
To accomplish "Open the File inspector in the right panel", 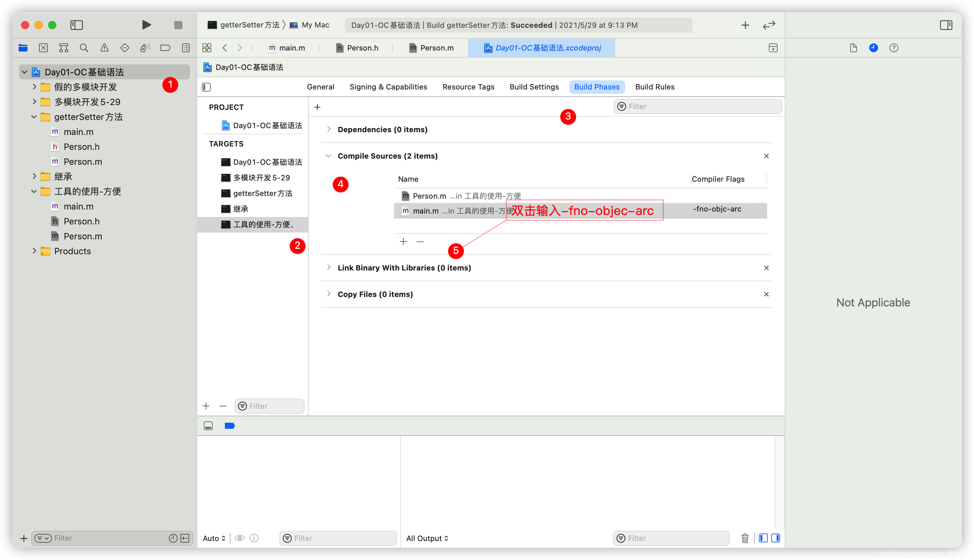I will [x=854, y=48].
